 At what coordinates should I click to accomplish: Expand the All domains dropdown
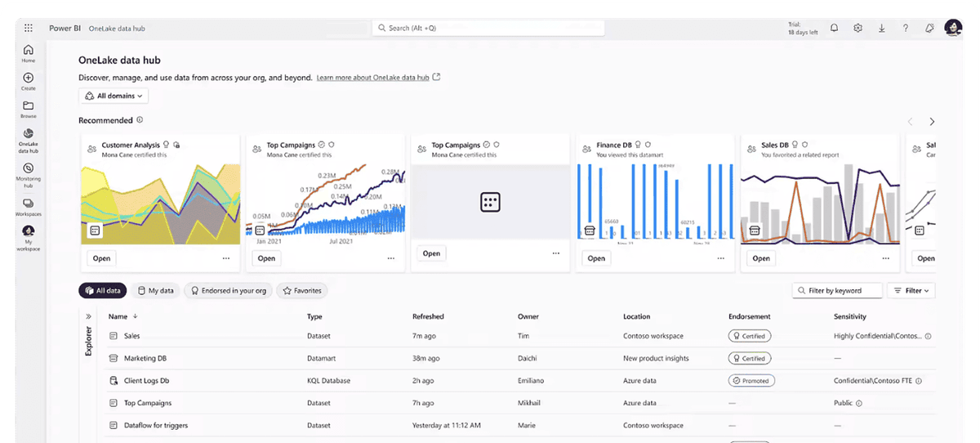(114, 96)
